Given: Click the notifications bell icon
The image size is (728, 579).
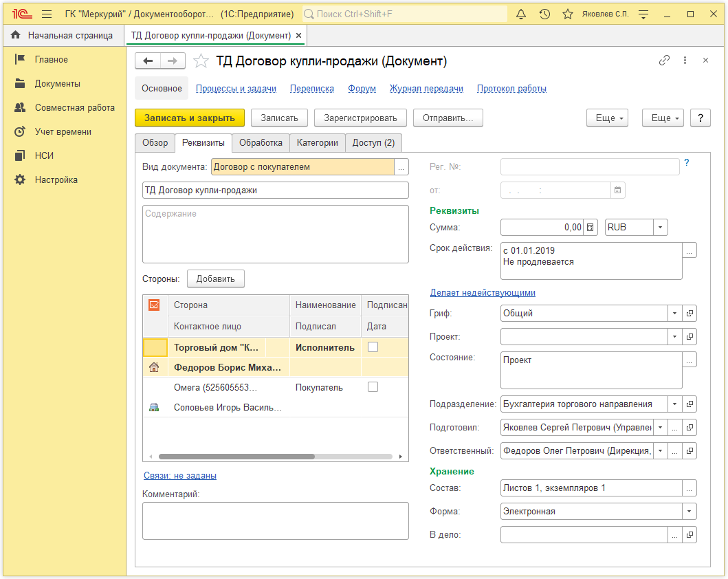Looking at the screenshot, I should tap(521, 14).
